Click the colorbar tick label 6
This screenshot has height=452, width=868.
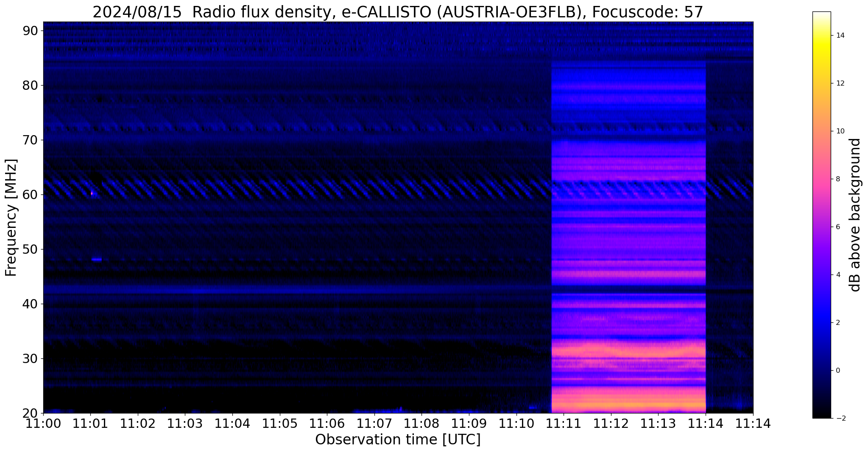click(x=837, y=227)
